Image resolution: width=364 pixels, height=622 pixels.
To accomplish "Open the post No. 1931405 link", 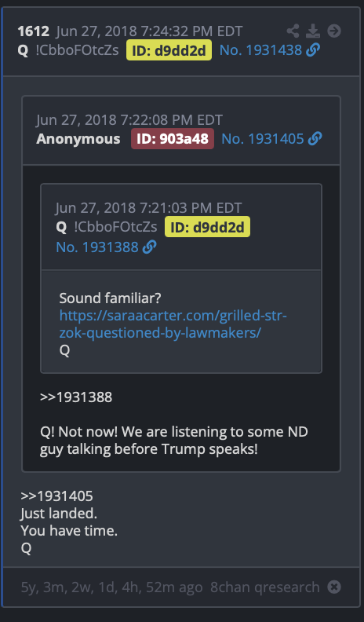I will tap(263, 138).
